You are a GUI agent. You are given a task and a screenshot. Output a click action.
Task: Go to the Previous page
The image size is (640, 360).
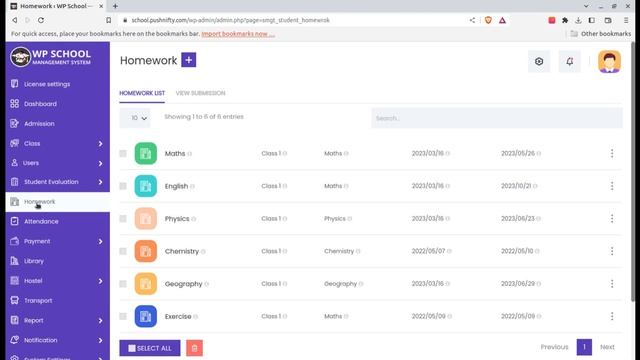click(x=554, y=347)
